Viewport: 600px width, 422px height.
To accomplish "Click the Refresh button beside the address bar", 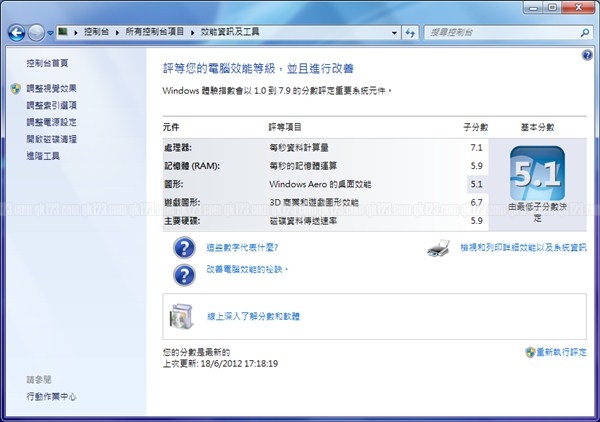I will pyautogui.click(x=410, y=33).
